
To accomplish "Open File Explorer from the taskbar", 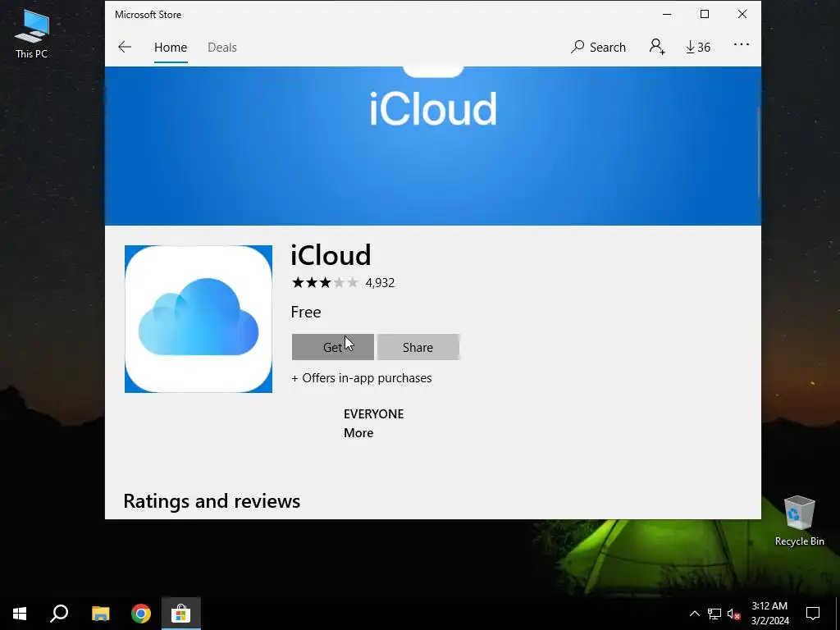I will click(x=100, y=614).
